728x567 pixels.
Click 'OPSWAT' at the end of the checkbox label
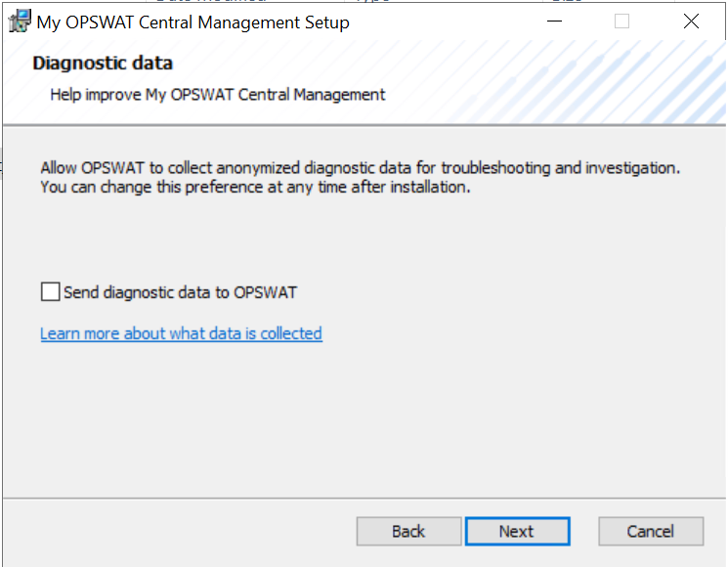point(265,292)
